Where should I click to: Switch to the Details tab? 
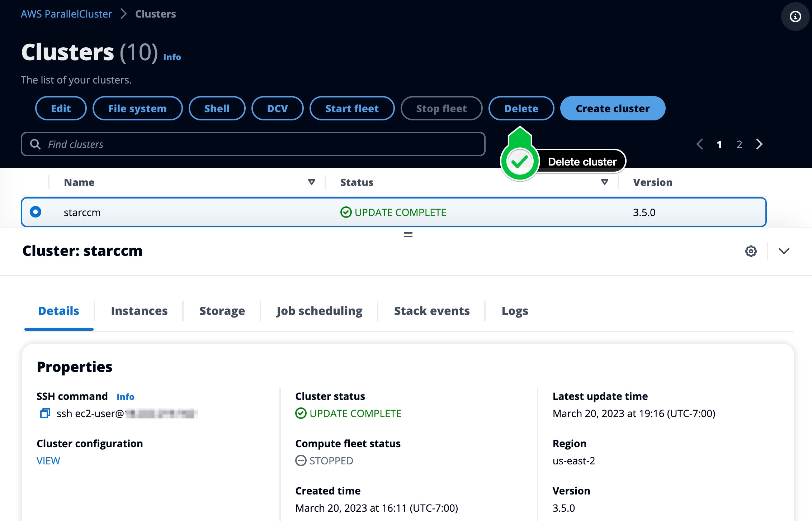[x=59, y=311]
